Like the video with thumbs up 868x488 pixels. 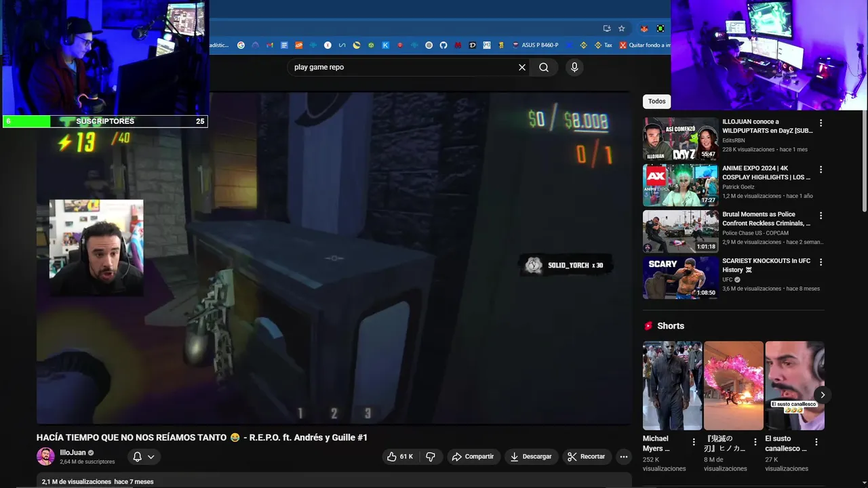pos(399,457)
